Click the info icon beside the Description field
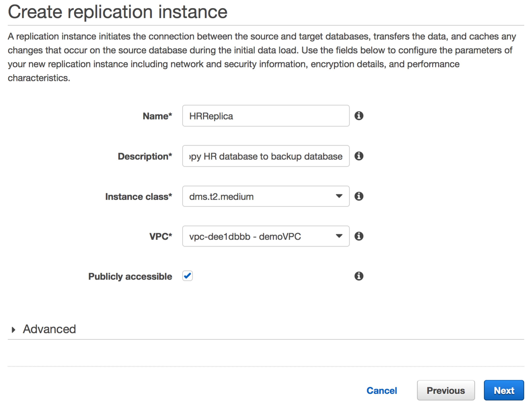Screen dimensions: 532x403 pos(359,156)
